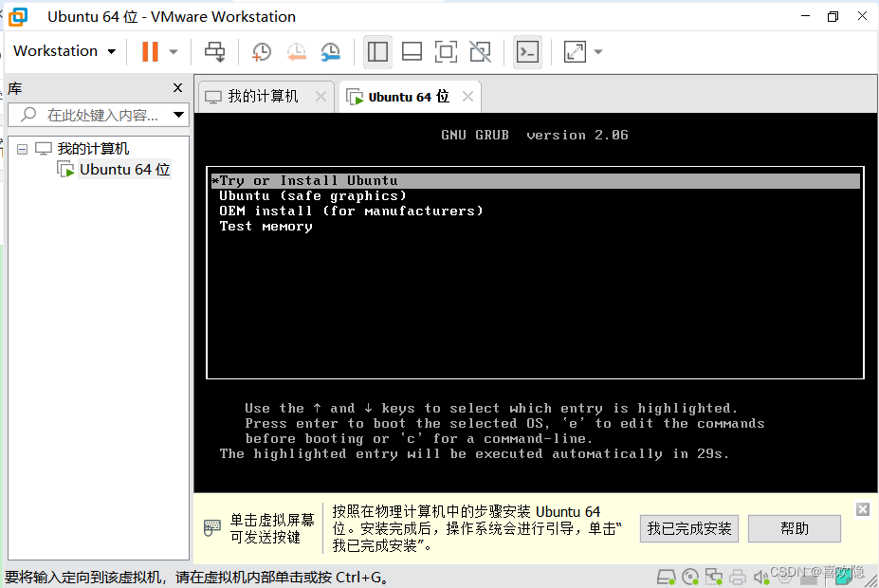Click Ubuntu (safe graphics) GRUB entry
879x588 pixels.
coord(312,195)
